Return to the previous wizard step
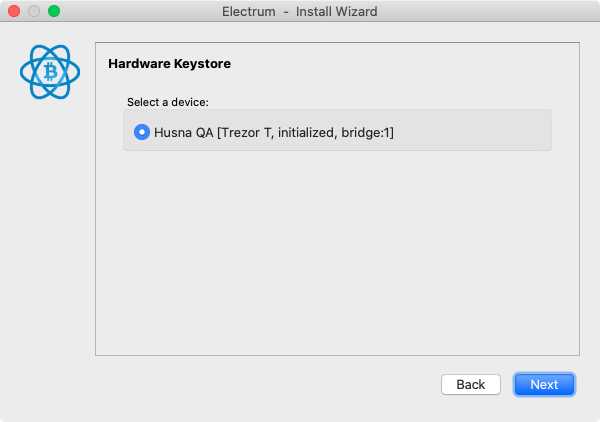The width and height of the screenshot is (600, 422). [471, 385]
